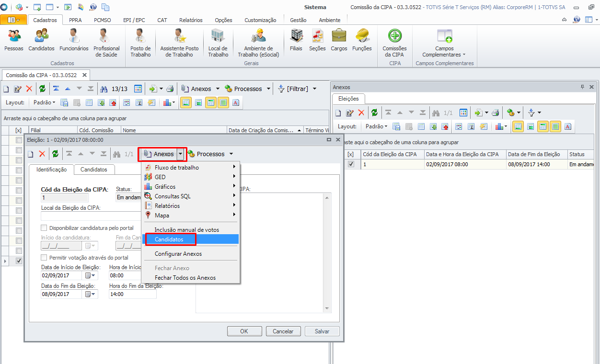This screenshot has height=364, width=600.
Task: Open Comissões da CIPA
Action: click(394, 43)
